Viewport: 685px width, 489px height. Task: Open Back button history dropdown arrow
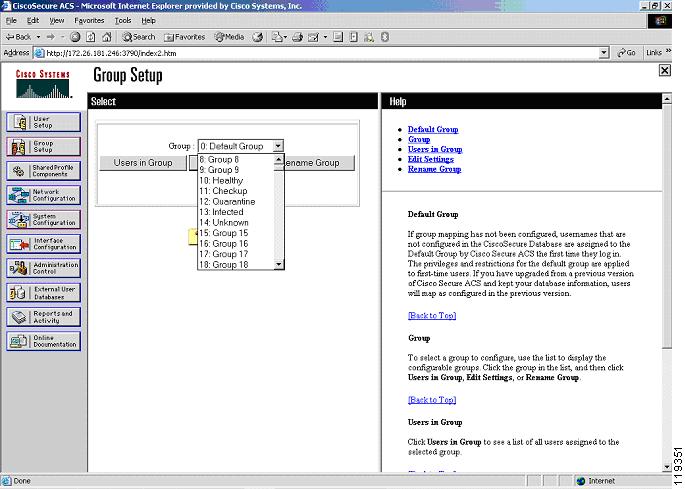click(38, 37)
